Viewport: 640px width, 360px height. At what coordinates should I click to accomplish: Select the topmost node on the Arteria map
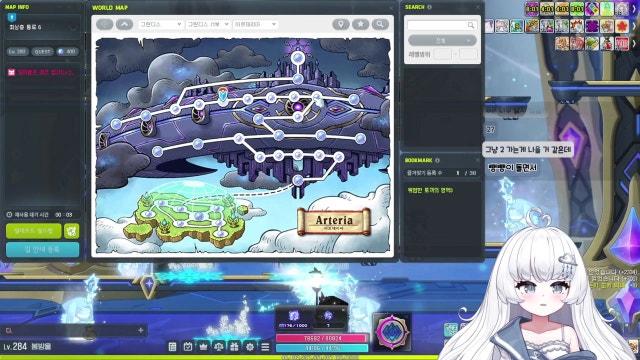[x=298, y=58]
